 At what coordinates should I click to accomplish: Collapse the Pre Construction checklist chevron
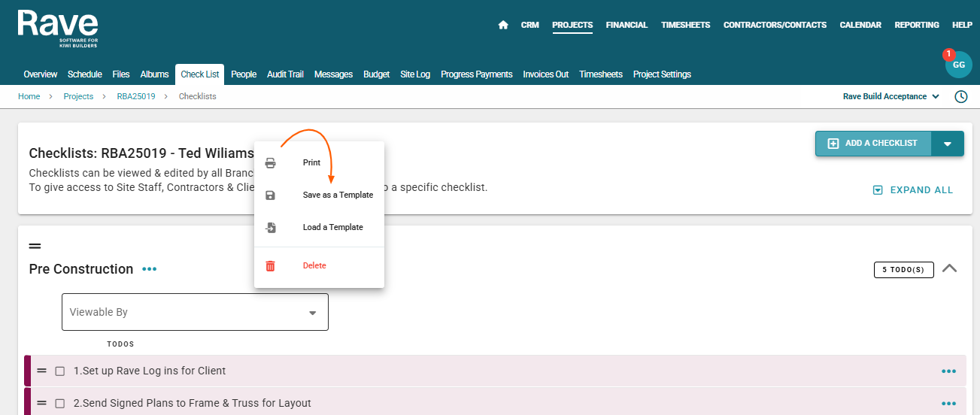[949, 268]
